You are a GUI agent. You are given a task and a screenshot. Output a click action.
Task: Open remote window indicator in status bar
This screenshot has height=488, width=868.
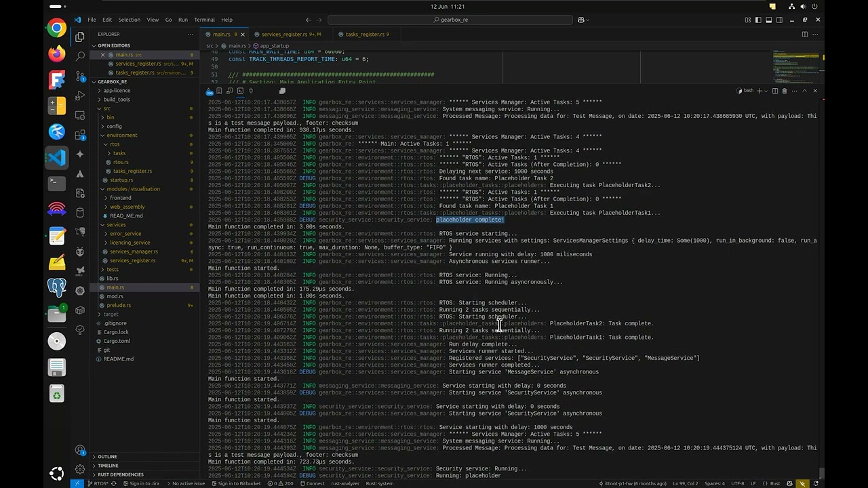[77, 483]
